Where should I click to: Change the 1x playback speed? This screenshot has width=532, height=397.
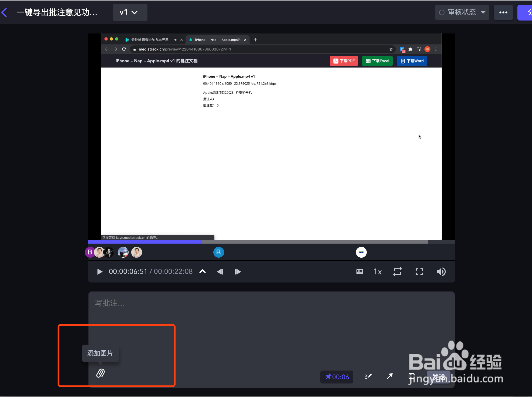click(378, 272)
